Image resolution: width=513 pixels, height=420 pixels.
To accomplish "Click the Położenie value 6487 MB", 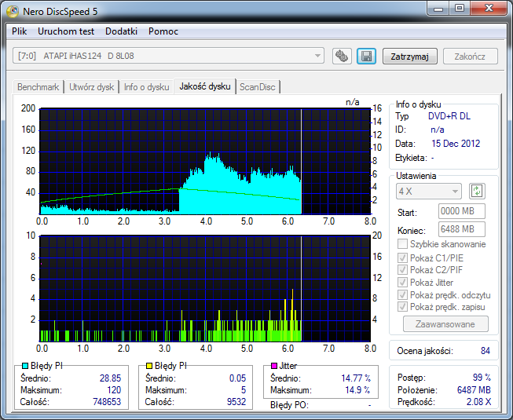I will click(474, 389).
